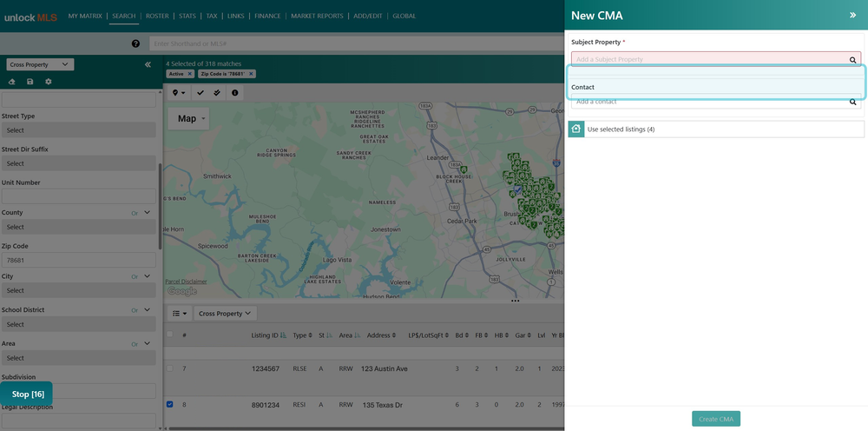The image size is (868, 431).
Task: Open MY MATRIX menu
Action: [85, 16]
